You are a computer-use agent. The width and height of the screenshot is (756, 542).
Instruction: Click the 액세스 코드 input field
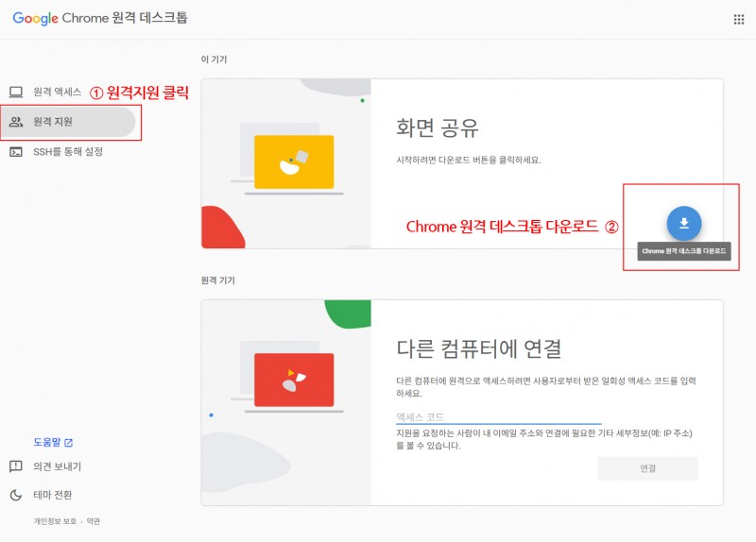click(499, 416)
